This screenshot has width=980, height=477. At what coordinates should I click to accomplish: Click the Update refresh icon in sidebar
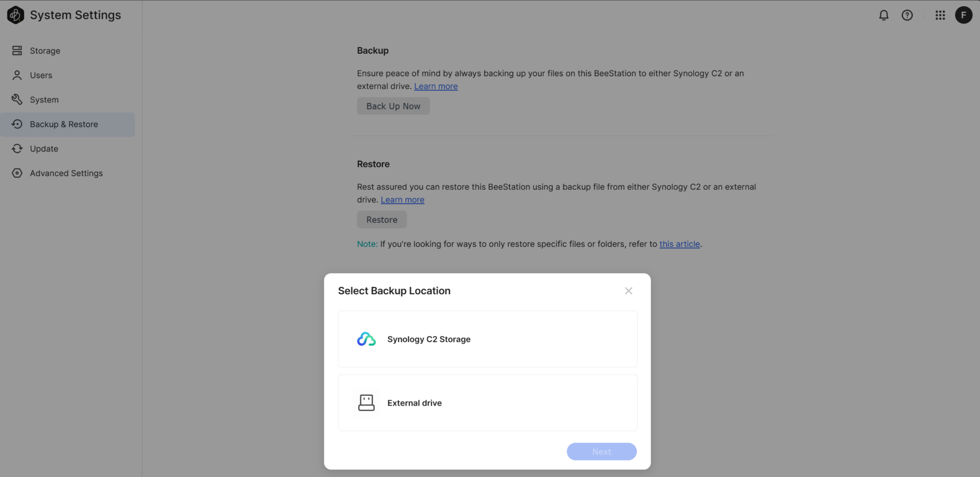(x=17, y=148)
